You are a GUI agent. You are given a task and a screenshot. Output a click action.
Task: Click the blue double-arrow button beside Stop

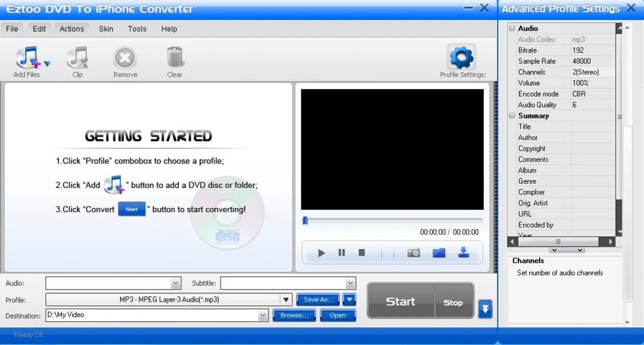coord(485,309)
